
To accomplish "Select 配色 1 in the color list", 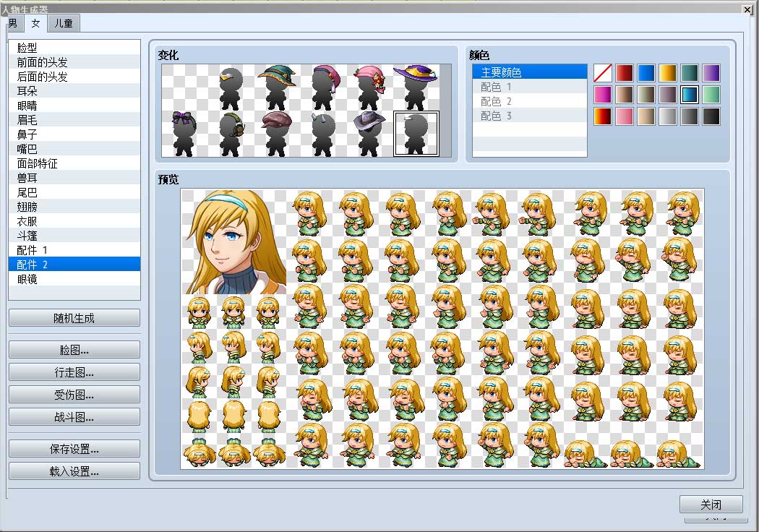I will pos(530,87).
